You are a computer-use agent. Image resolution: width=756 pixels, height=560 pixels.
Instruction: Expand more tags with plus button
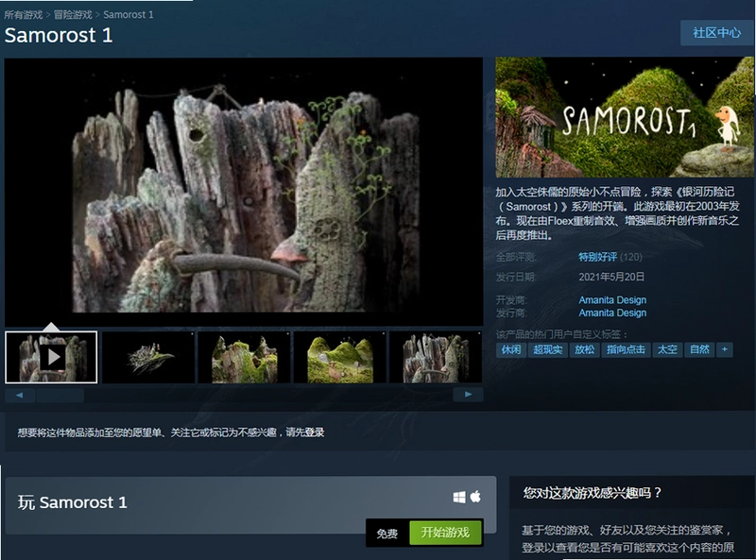pos(725,349)
